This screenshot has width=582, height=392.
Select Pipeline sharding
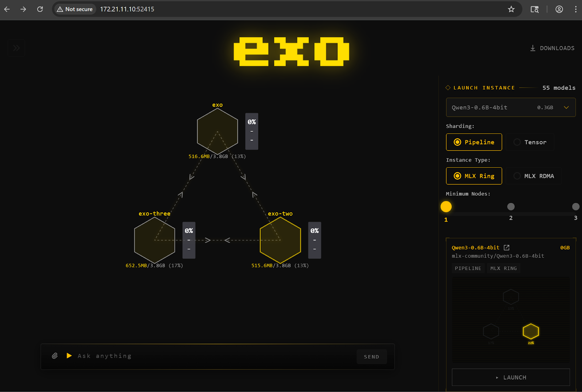(x=474, y=142)
